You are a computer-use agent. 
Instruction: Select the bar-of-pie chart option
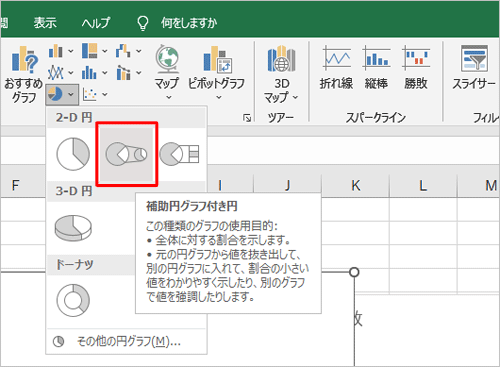click(180, 154)
